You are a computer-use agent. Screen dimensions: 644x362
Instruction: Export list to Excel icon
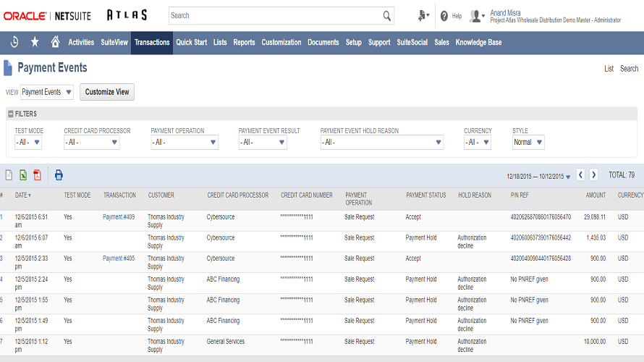pos(23,175)
